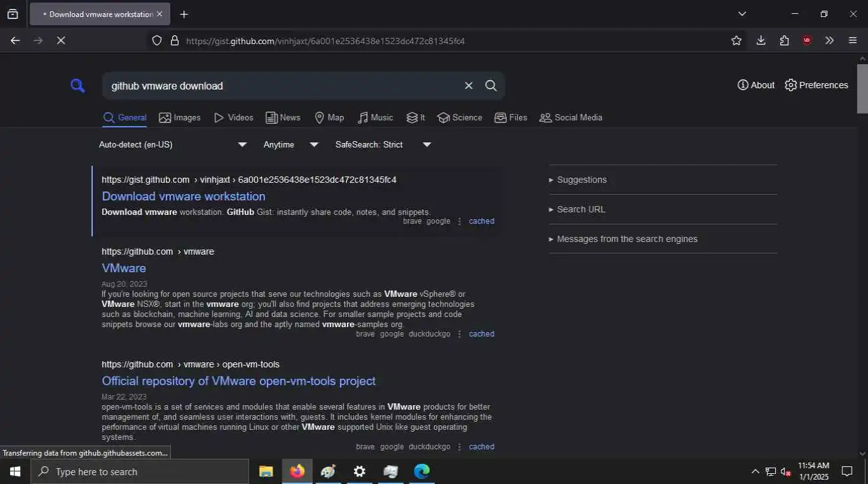The image size is (868, 484).
Task: Switch to the It category tab
Action: click(x=416, y=118)
